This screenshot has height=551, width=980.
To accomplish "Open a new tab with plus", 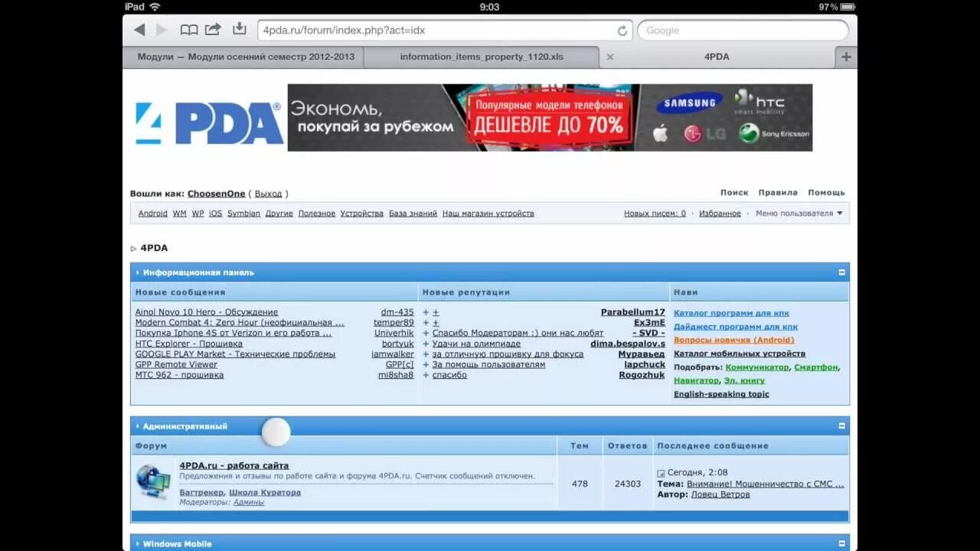I will pos(846,57).
